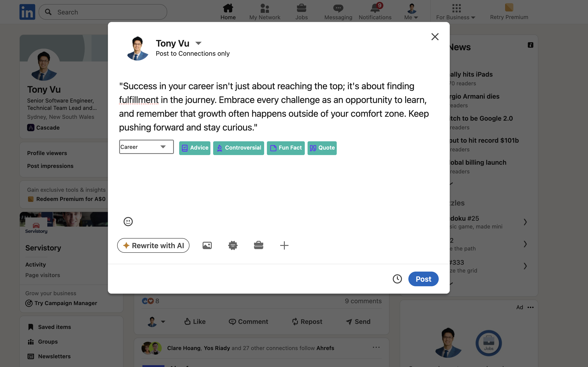The width and height of the screenshot is (588, 367).
Task: Click the blue Post button
Action: tap(423, 279)
